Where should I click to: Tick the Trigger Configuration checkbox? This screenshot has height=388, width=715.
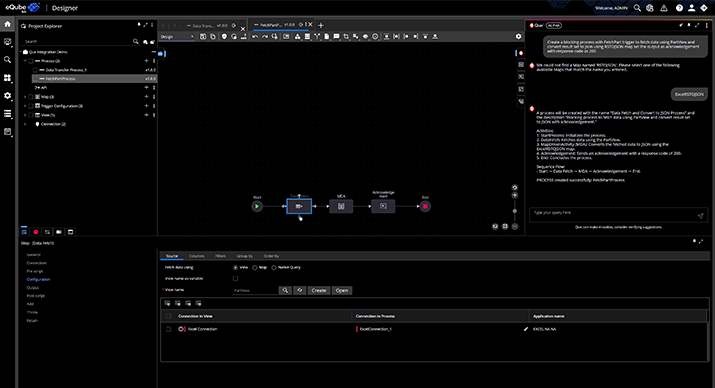[31, 106]
